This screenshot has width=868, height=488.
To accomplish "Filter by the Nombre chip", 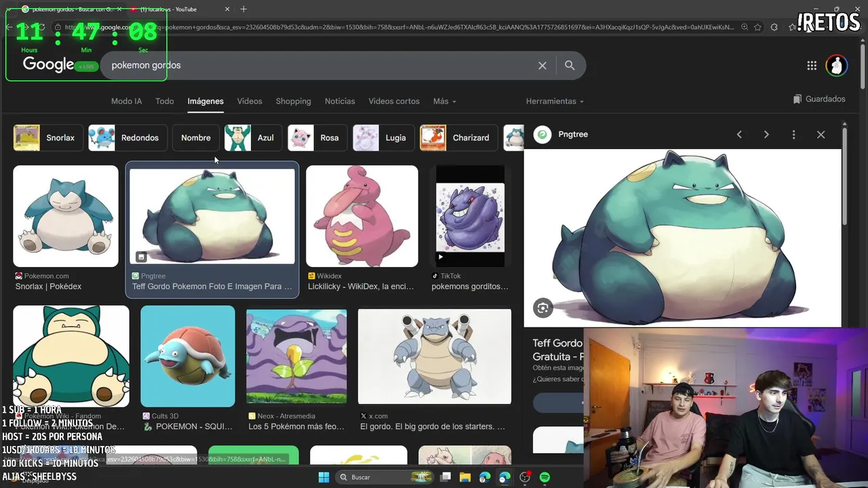I will 196,138.
